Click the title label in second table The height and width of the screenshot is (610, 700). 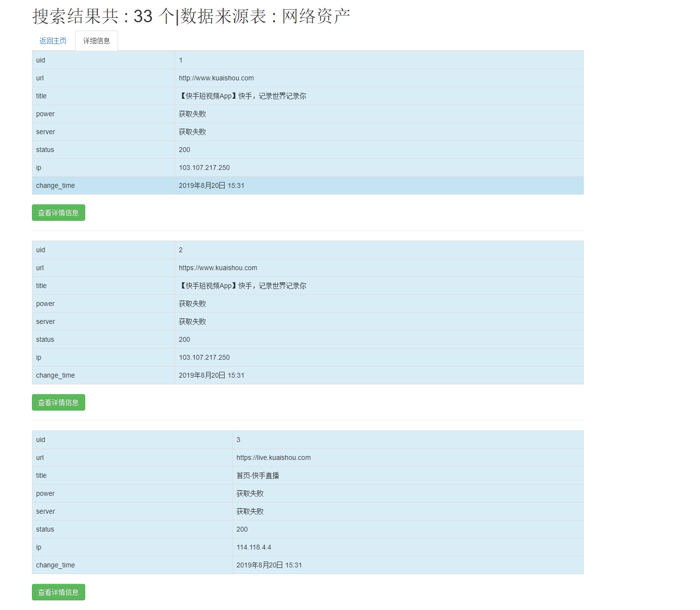click(41, 286)
